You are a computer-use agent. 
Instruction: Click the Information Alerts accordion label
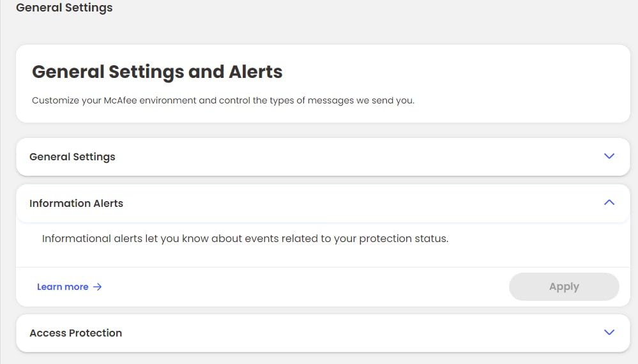coord(76,203)
